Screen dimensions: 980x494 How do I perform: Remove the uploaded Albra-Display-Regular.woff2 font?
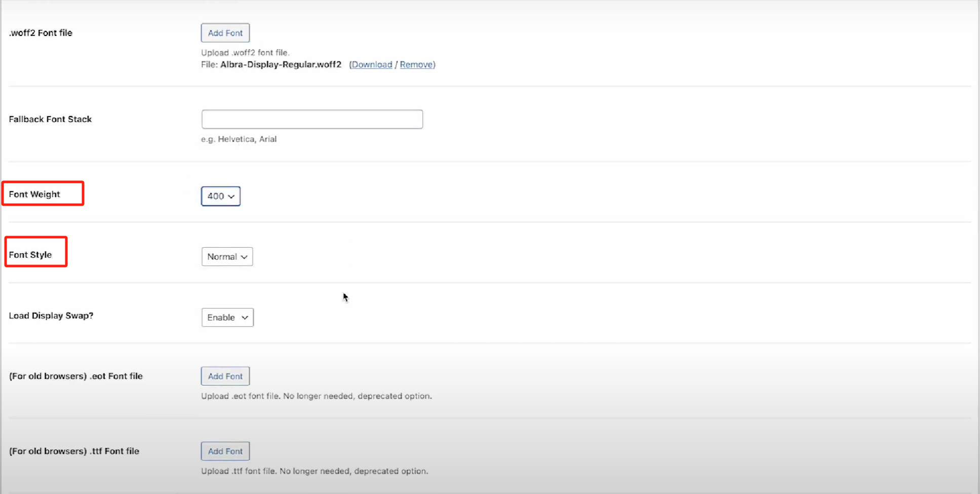click(416, 64)
